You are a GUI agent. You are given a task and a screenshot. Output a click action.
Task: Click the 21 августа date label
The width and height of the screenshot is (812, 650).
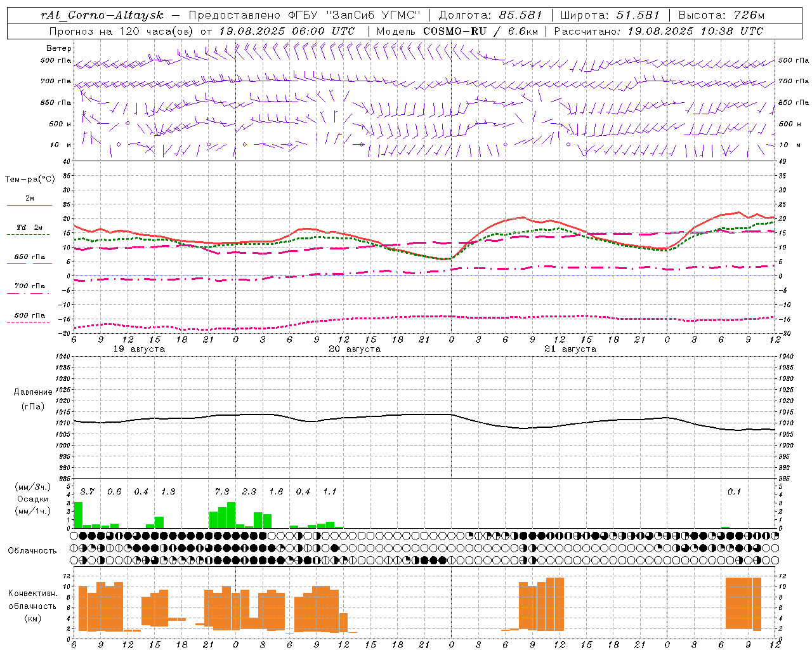(570, 349)
